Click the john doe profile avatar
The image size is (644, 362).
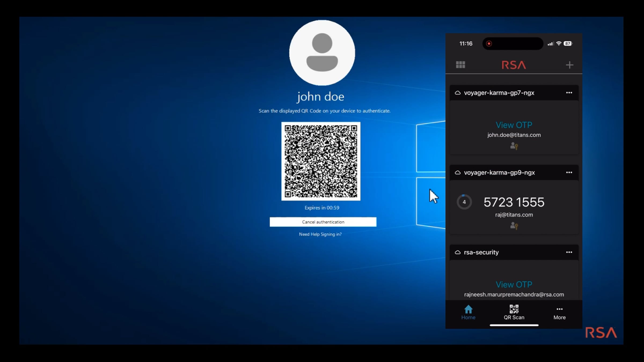coord(322,53)
